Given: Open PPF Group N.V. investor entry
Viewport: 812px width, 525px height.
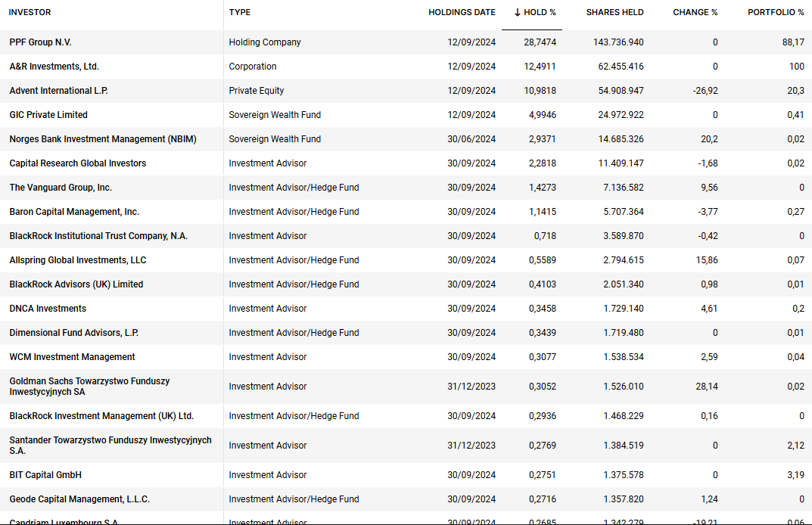Looking at the screenshot, I should click(40, 42).
